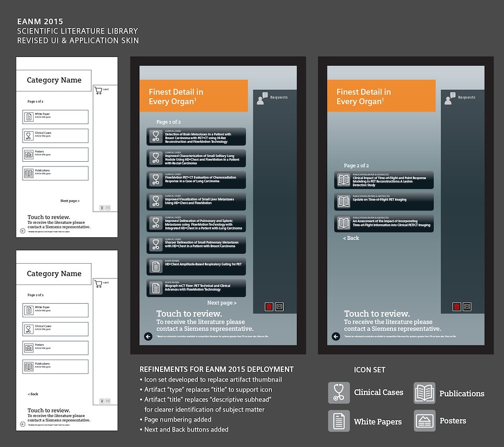Select White Paper row in Page 1 wireframe
This screenshot has width=504, height=447.
click(x=55, y=117)
